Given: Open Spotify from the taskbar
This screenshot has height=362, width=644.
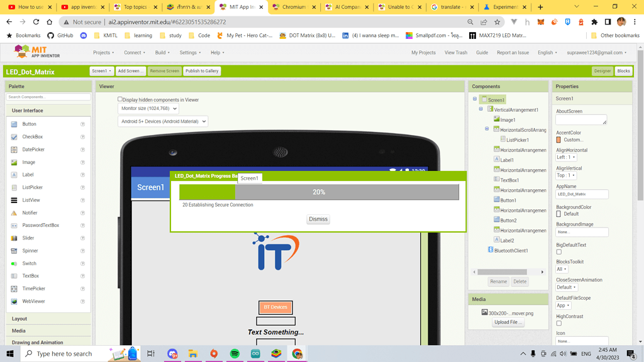Looking at the screenshot, I should tap(235, 354).
